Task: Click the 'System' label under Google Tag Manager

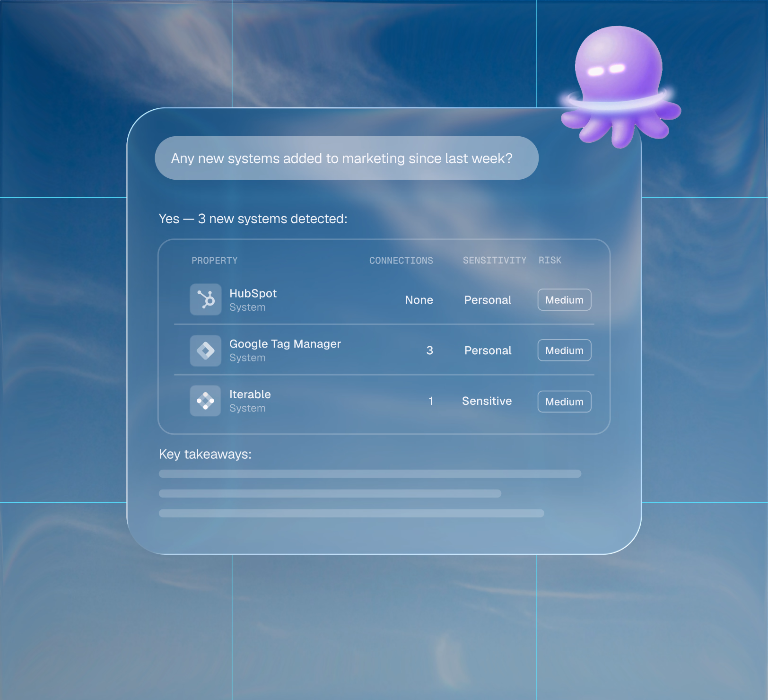Action: coord(247,358)
